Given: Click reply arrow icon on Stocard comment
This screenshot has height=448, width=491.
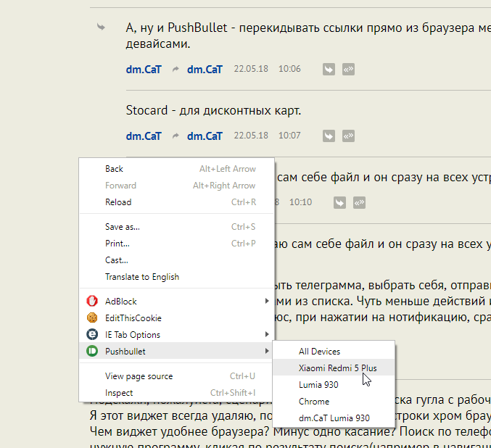Looking at the screenshot, I should pos(329,136).
